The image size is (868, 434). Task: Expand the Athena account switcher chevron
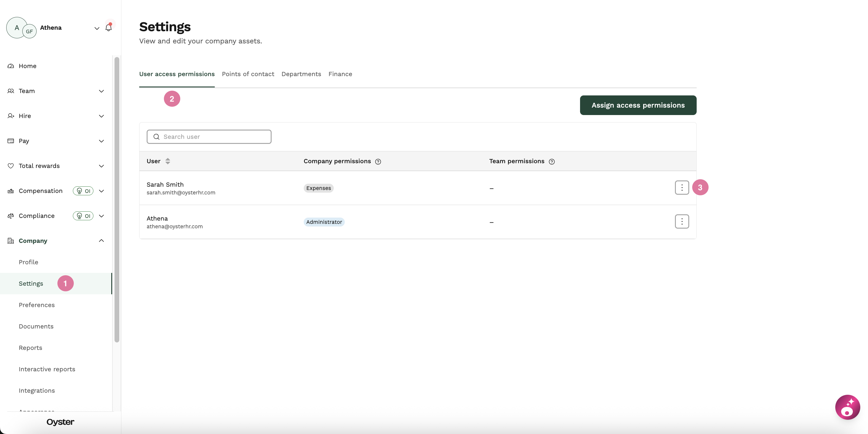coord(97,28)
